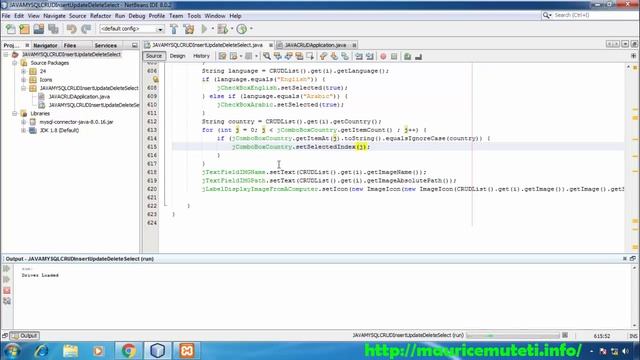Click the Open Project toolbar icon
The image size is (640, 360).
click(x=39, y=29)
